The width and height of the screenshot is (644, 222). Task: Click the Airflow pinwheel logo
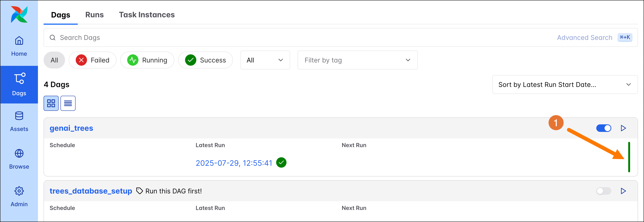pos(19,14)
